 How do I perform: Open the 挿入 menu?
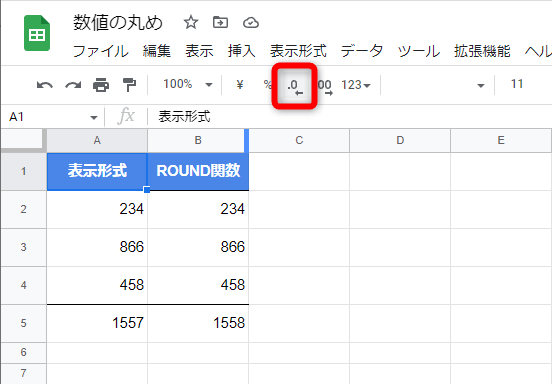click(242, 51)
